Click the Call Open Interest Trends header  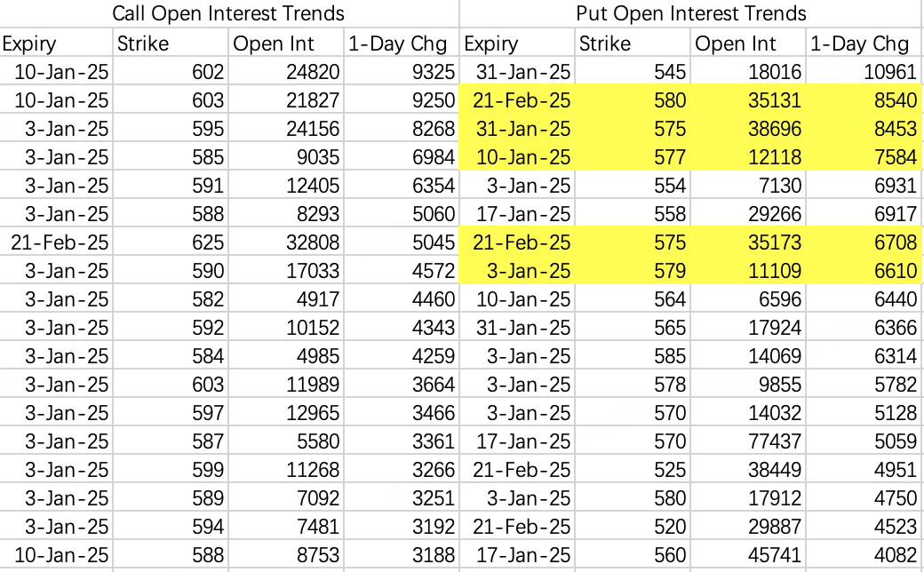pos(229,13)
